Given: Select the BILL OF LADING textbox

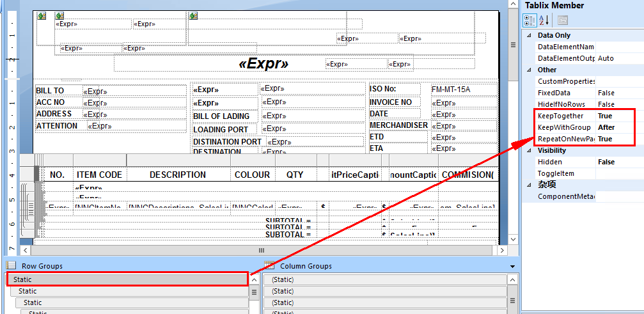Looking at the screenshot, I should click(226, 116).
